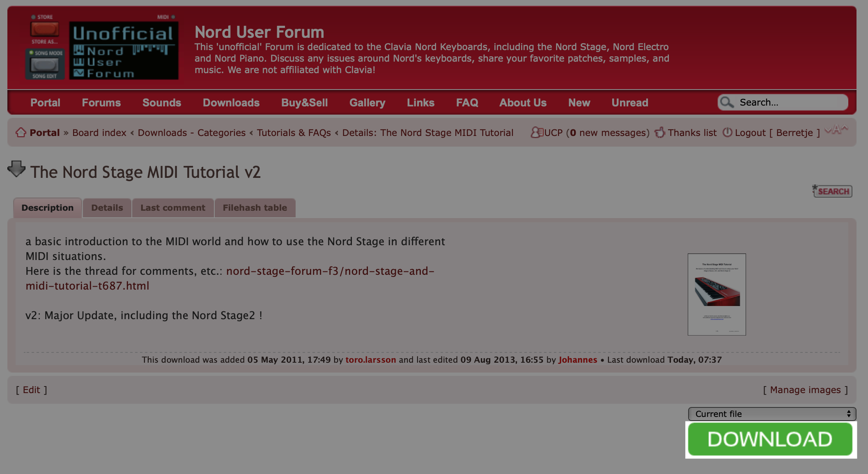Go to Tutorials & FAQs breadcrumb
Image resolution: width=868 pixels, height=474 pixels.
294,133
